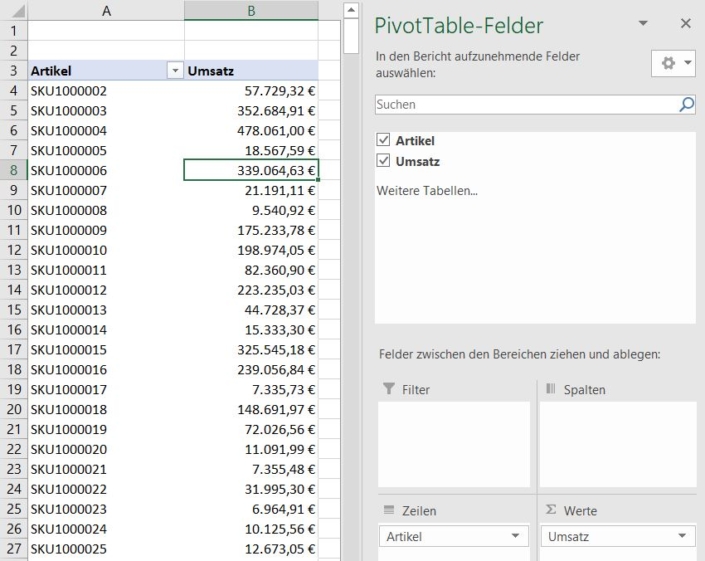Click the scroll up arrow of the sheet
705x561 pixels.
351,10
